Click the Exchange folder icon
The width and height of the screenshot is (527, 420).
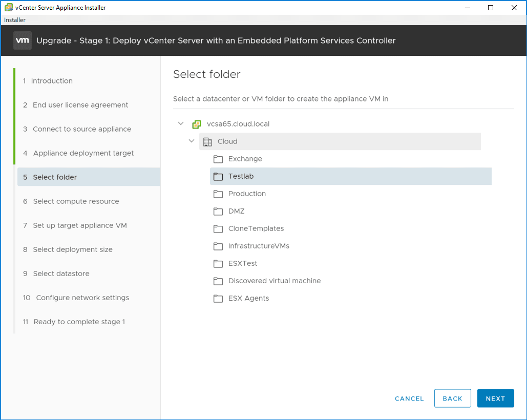[x=218, y=159]
